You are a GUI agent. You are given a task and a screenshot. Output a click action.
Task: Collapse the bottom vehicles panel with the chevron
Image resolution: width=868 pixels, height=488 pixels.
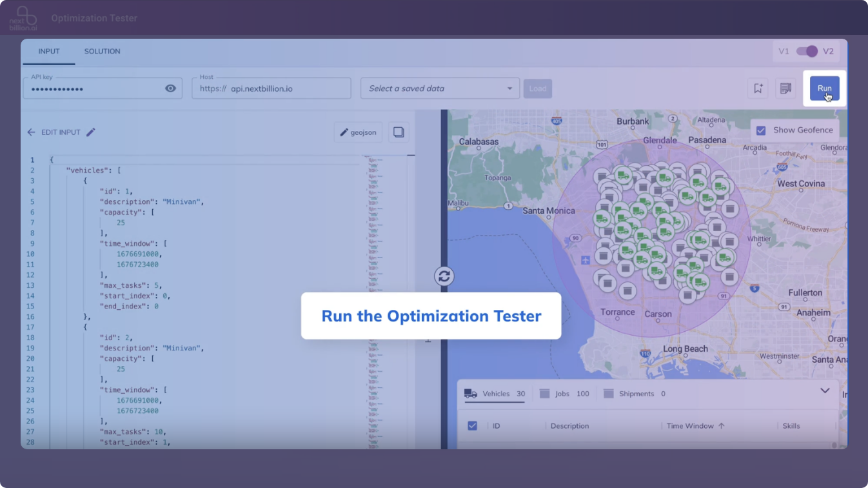point(824,391)
